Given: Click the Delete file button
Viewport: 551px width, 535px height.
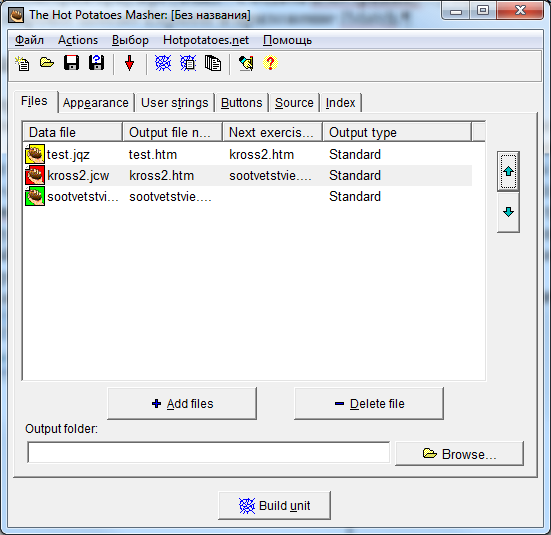Looking at the screenshot, I should (369, 404).
